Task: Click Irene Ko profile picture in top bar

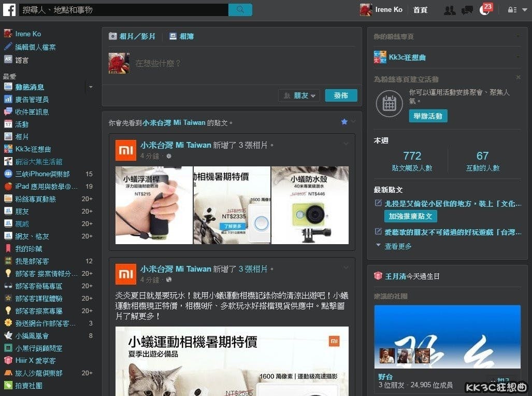Action: point(366,9)
